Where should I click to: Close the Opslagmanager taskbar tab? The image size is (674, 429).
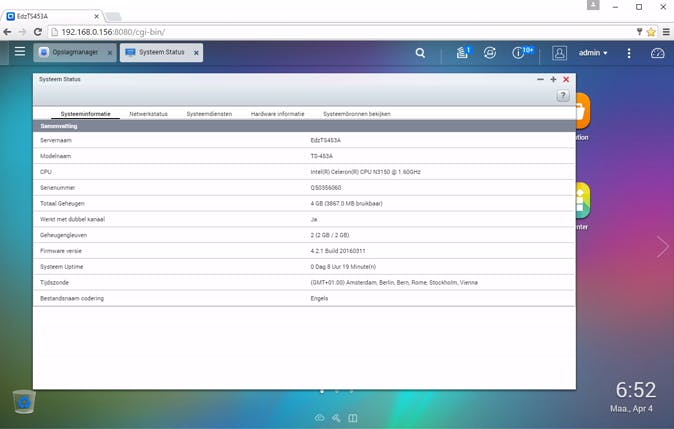click(110, 52)
